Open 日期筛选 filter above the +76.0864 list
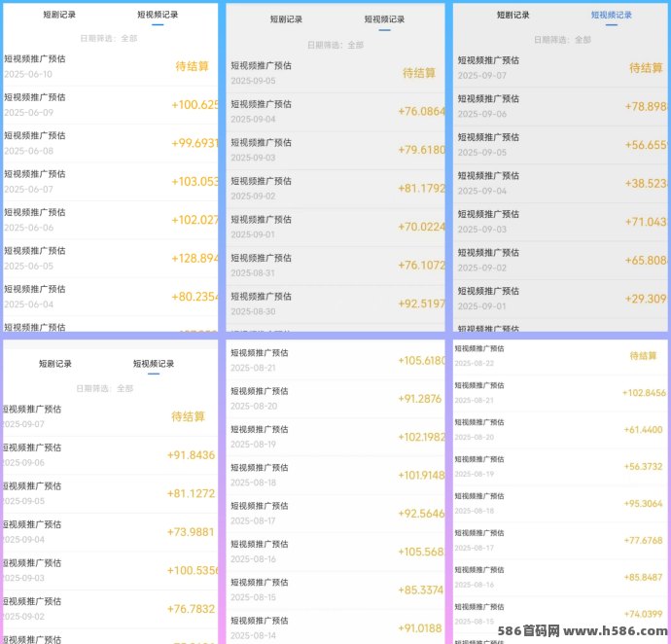 click(x=335, y=45)
